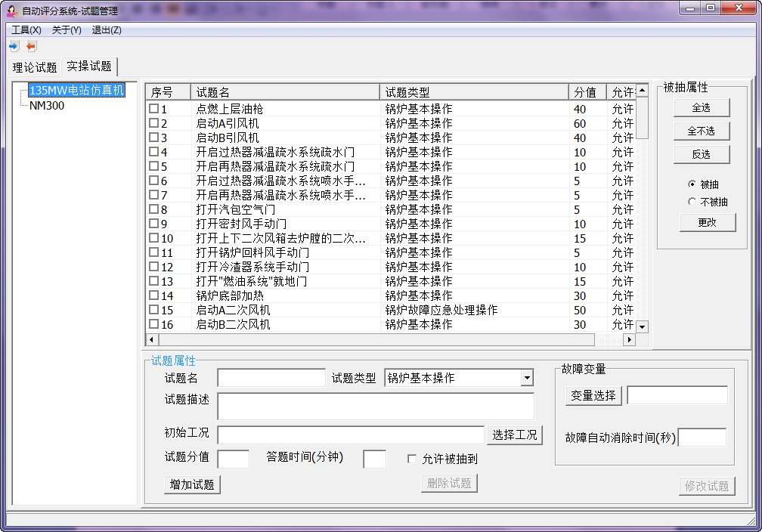Click the blue right-arrow import toolbar icon

(x=14, y=46)
